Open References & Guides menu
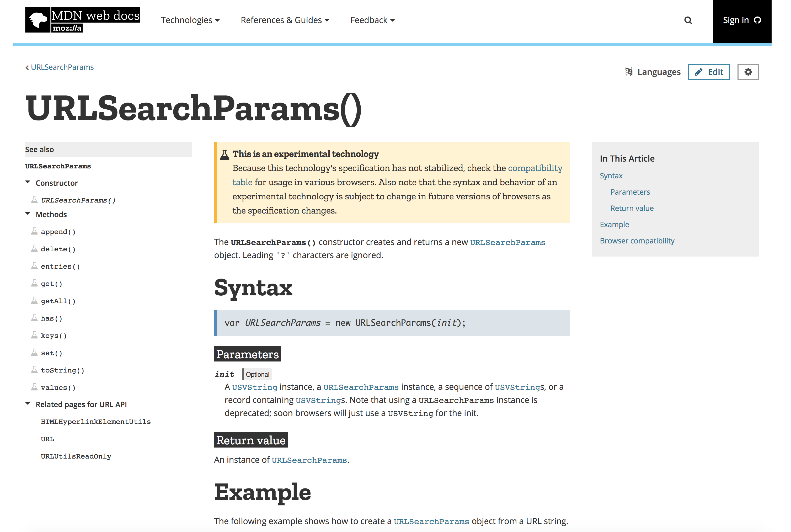 click(285, 20)
